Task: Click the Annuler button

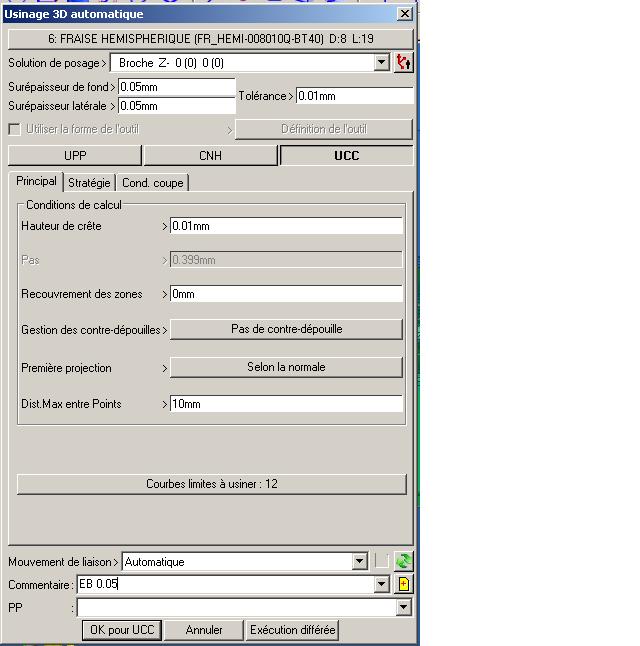Action: 204,630
